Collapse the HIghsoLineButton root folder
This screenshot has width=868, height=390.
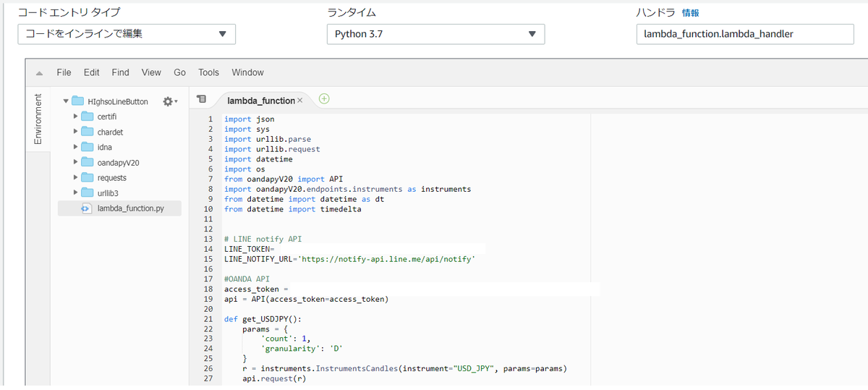[66, 102]
